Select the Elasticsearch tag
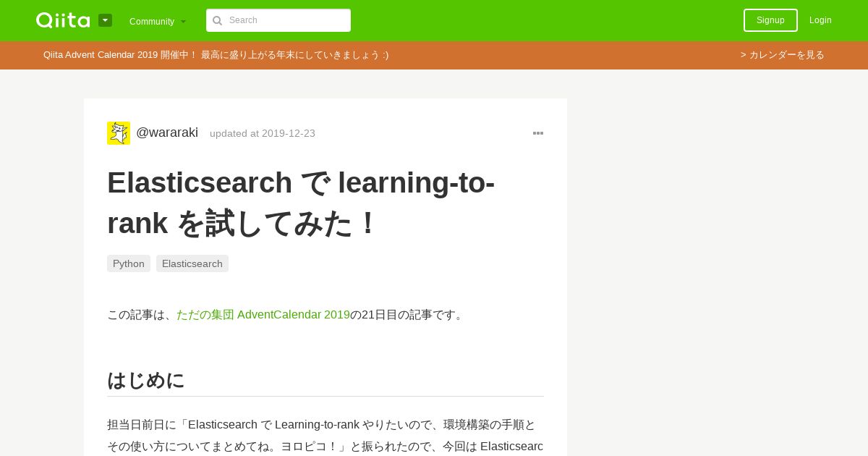The width and height of the screenshot is (868, 456). pyautogui.click(x=192, y=263)
